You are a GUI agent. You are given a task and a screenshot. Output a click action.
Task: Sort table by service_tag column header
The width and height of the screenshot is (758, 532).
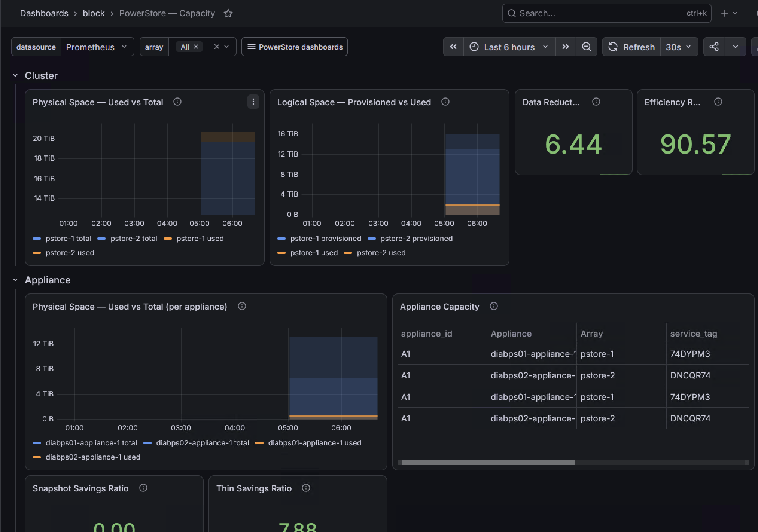coord(694,334)
